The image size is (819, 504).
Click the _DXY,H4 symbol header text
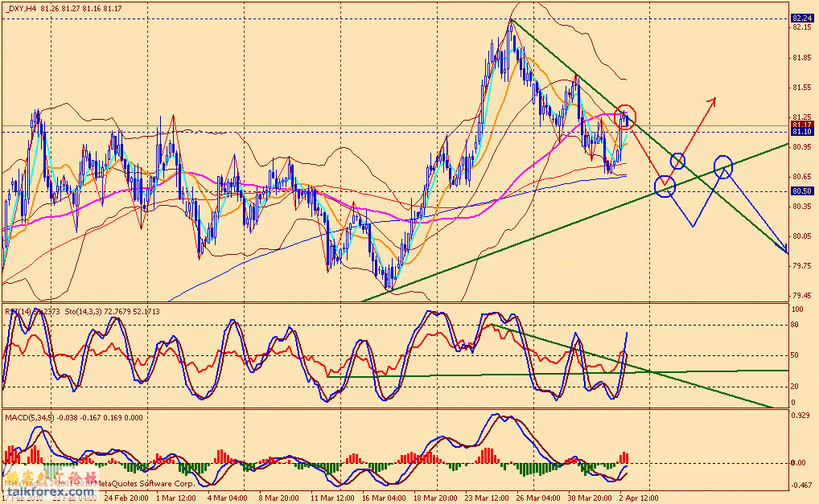click(x=20, y=9)
